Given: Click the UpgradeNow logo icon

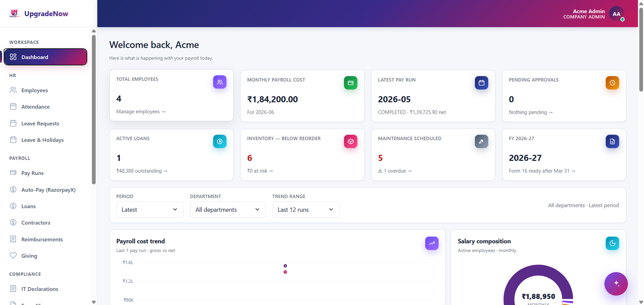Looking at the screenshot, I should [14, 14].
